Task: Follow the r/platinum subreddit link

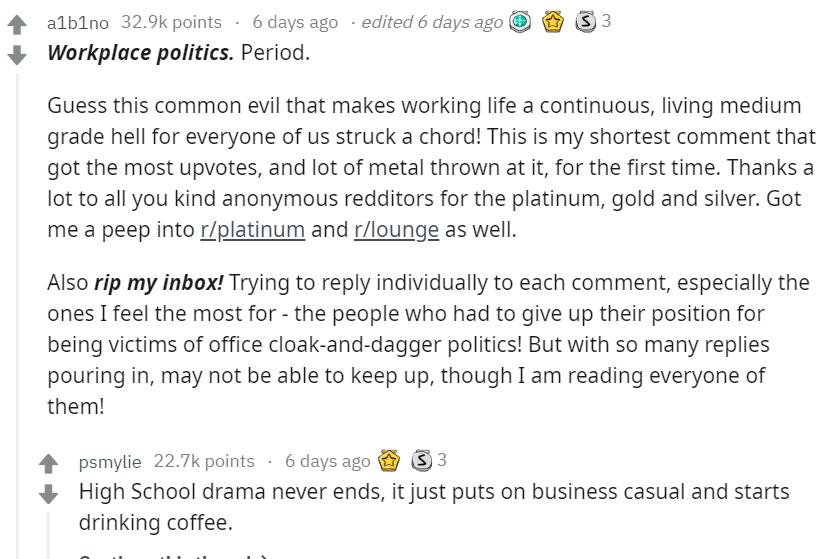Action: tap(253, 230)
